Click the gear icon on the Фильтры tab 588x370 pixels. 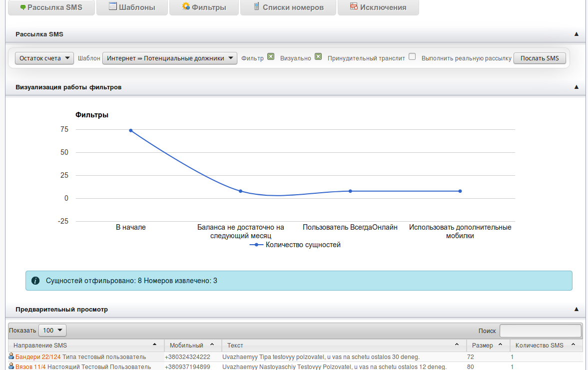186,7
